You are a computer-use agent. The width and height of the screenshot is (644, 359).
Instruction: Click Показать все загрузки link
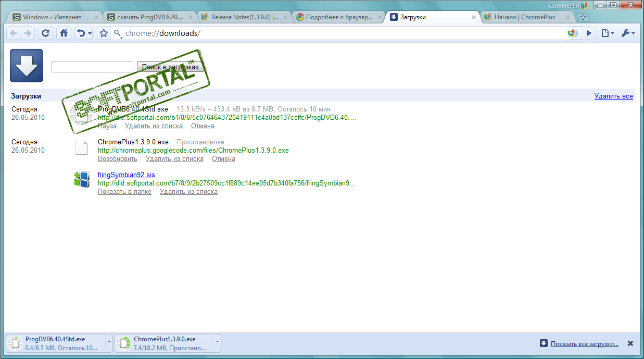point(585,344)
